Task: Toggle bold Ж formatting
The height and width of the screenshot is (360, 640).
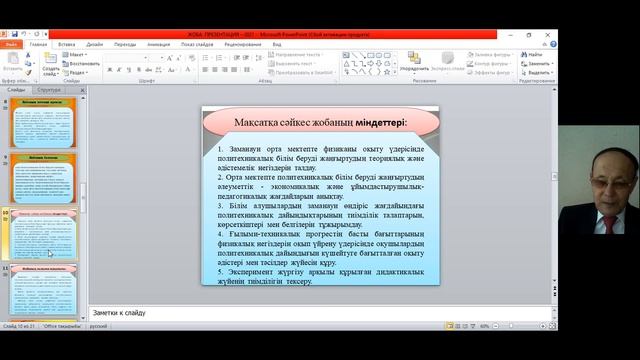Action: 109,70
